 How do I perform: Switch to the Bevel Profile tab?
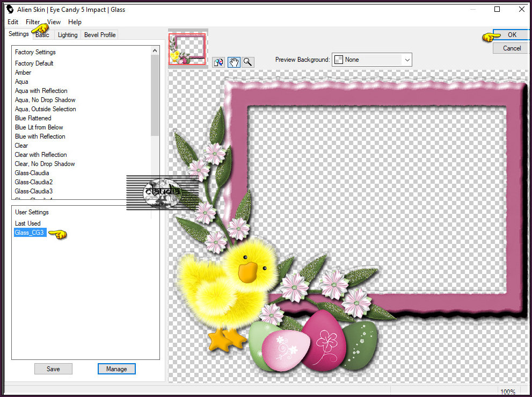(x=100, y=34)
